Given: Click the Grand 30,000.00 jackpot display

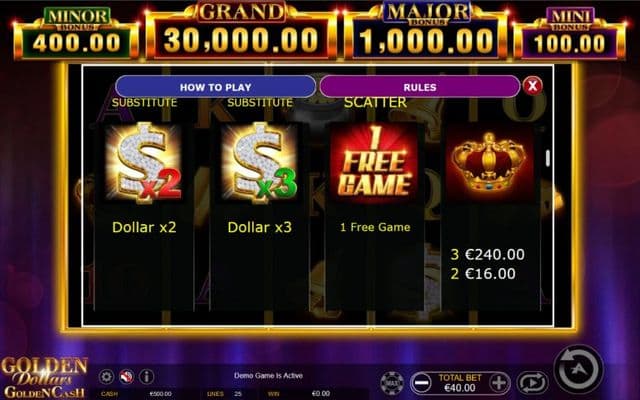Looking at the screenshot, I should pos(241,31).
